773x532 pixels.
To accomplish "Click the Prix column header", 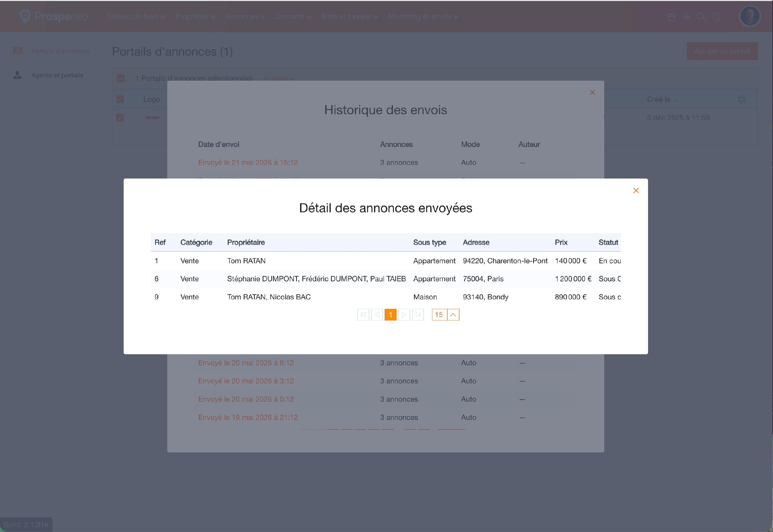I will (561, 242).
